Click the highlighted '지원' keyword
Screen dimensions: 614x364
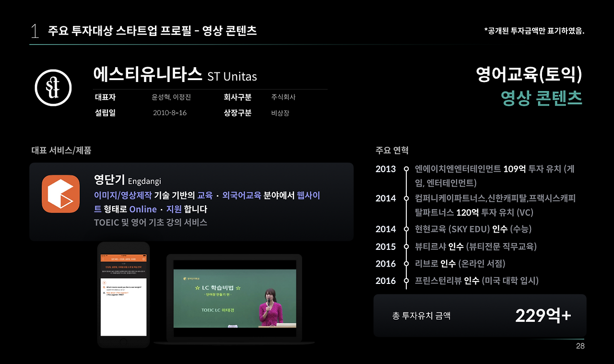(x=174, y=210)
